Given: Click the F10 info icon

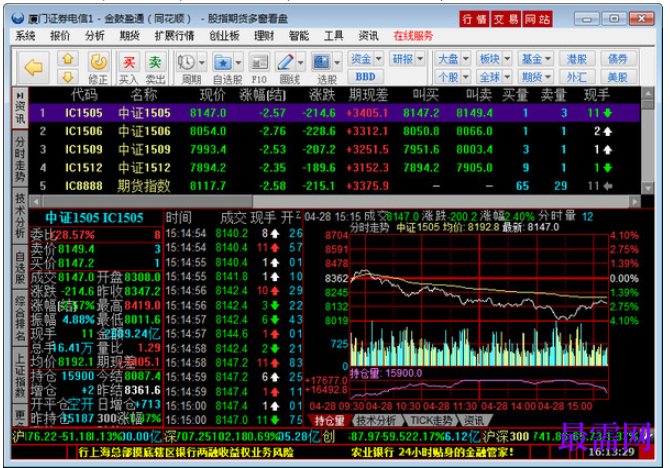Looking at the screenshot, I should [x=259, y=63].
